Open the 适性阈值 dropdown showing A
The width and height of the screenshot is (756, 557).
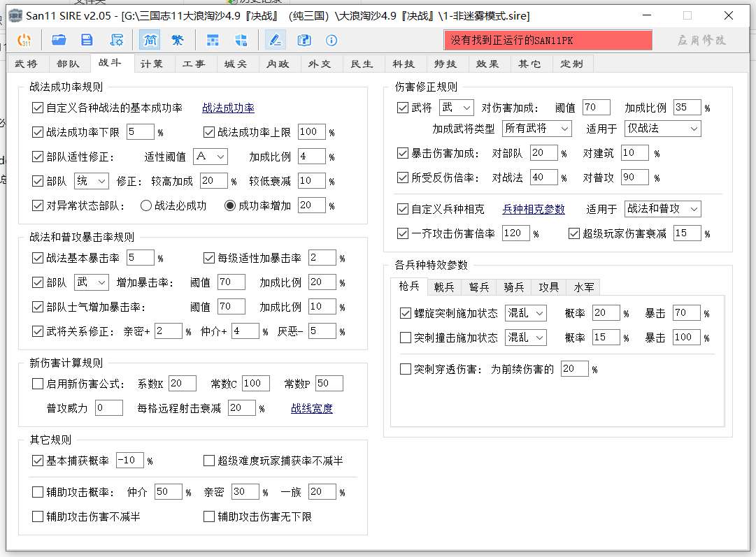(x=211, y=156)
